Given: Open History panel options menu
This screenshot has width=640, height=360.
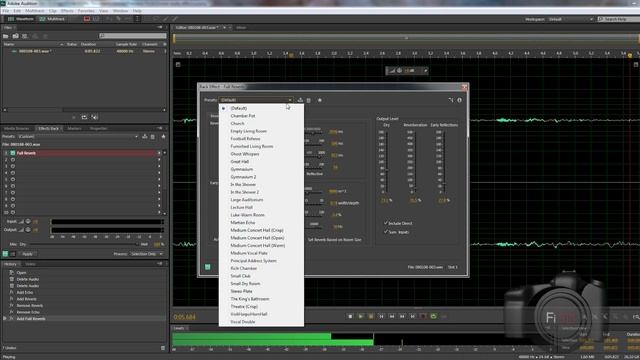Looking at the screenshot, I should [160, 264].
